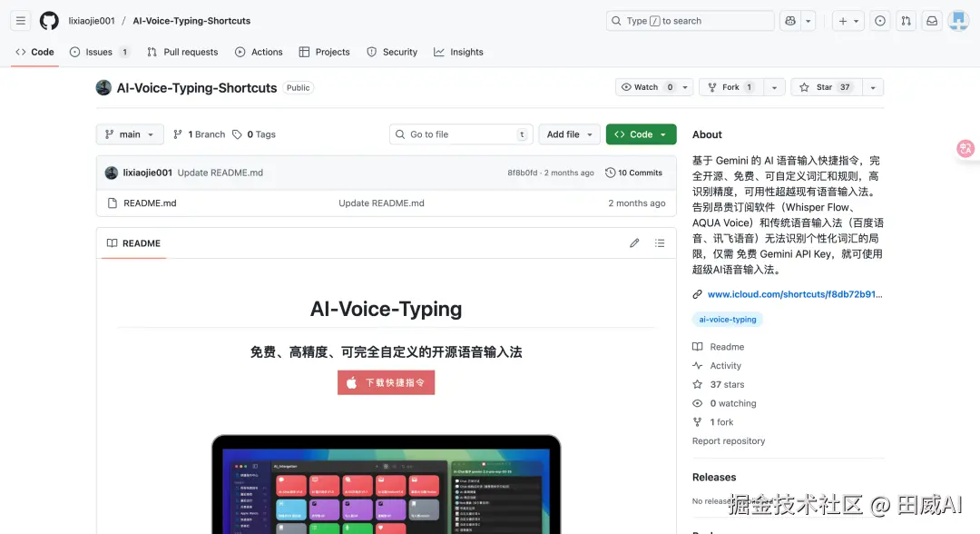
Task: View the 0 Tags link
Action: [x=254, y=134]
